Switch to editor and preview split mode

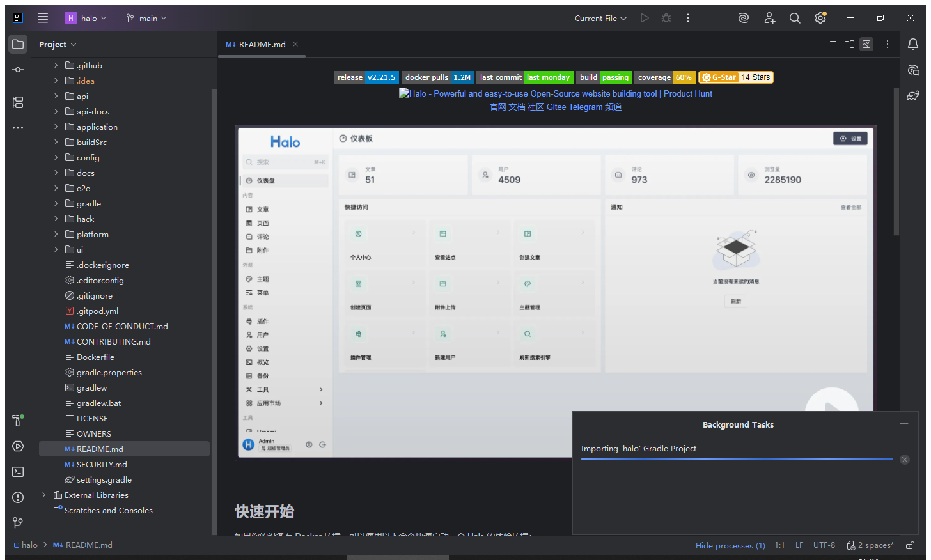tap(850, 44)
